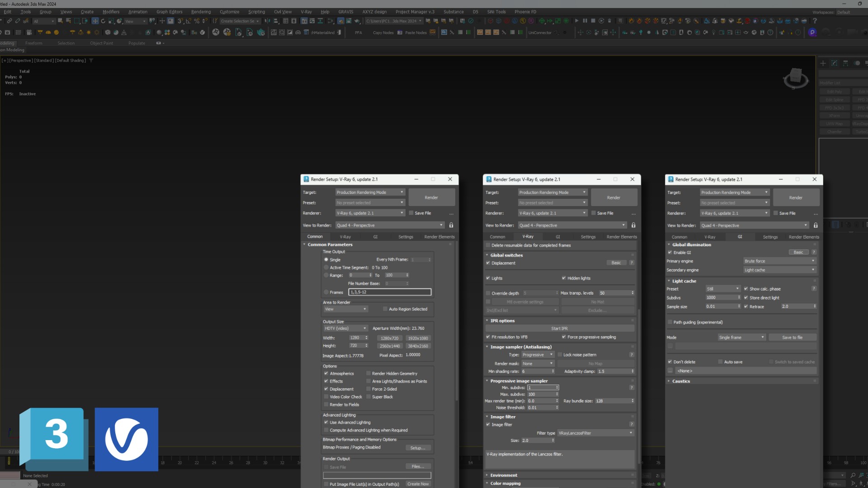Switch to the Render Elements tab
This screenshot has width=868, height=488.
pos(439,236)
